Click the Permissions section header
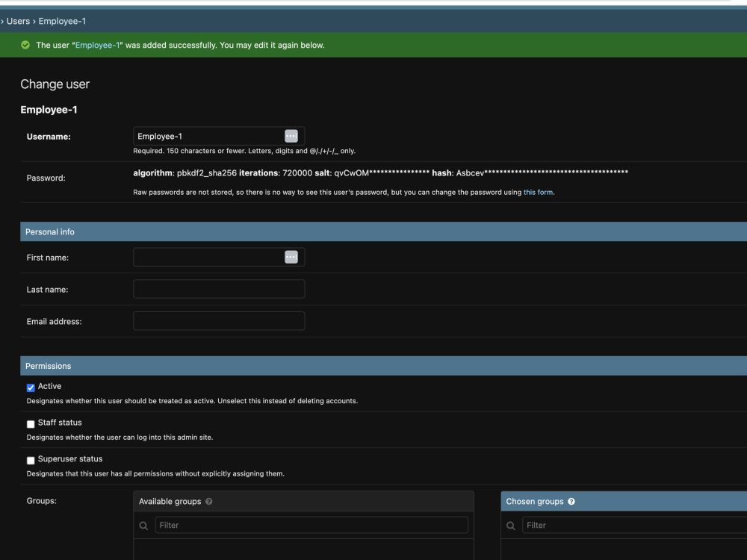747x560 pixels. [x=383, y=366]
